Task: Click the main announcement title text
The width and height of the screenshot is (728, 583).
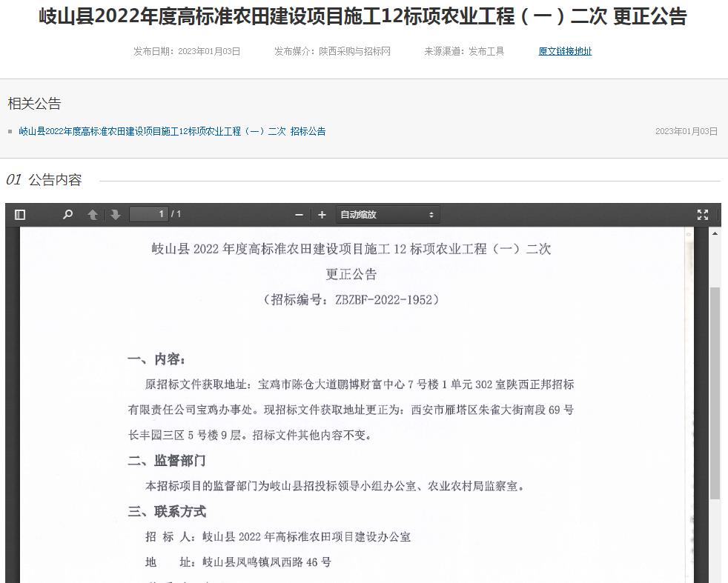Action: coord(363,16)
